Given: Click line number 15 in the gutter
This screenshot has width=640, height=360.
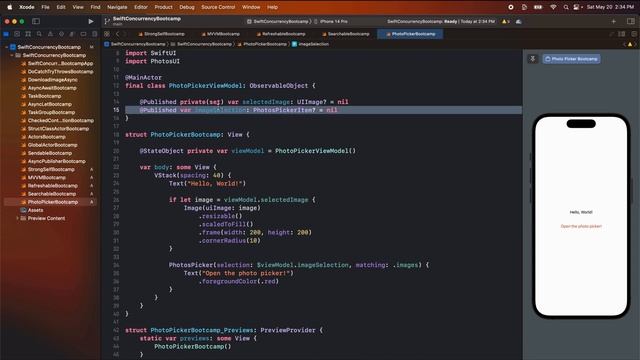Looking at the screenshot, I should [116, 110].
